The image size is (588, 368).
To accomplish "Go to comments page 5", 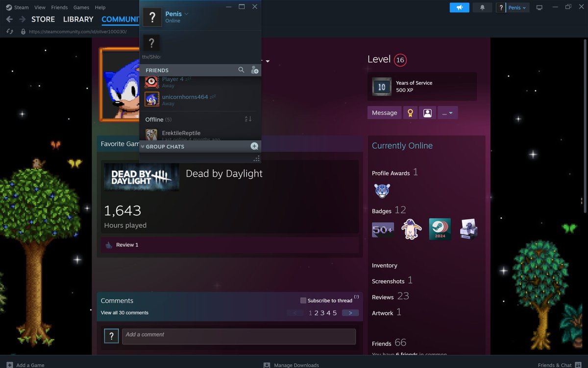I will (x=335, y=313).
